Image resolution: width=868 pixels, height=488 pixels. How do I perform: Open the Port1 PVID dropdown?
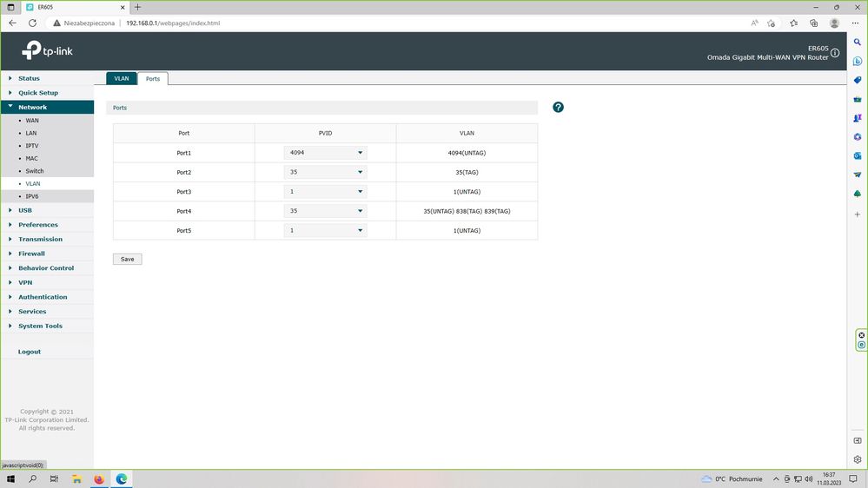[325, 153]
